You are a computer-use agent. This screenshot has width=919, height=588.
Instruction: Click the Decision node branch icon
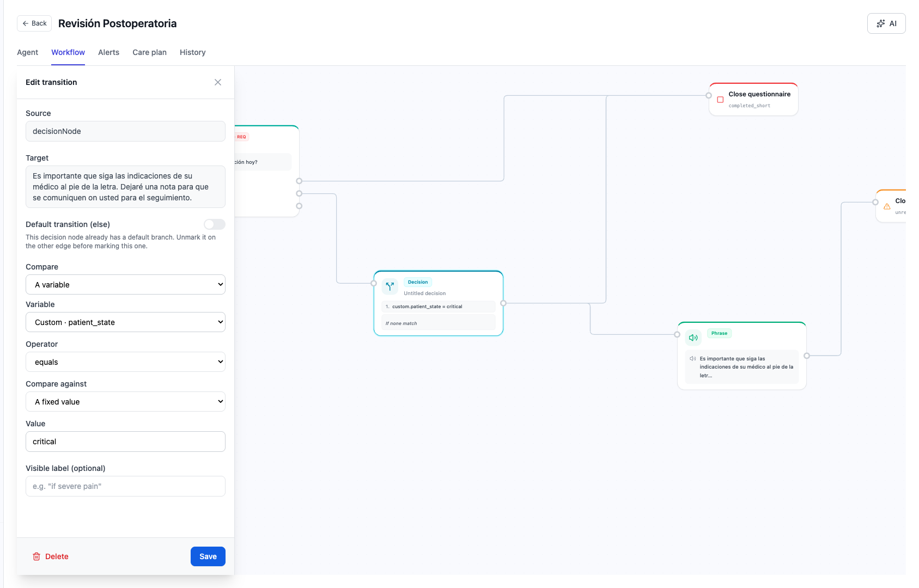click(389, 286)
